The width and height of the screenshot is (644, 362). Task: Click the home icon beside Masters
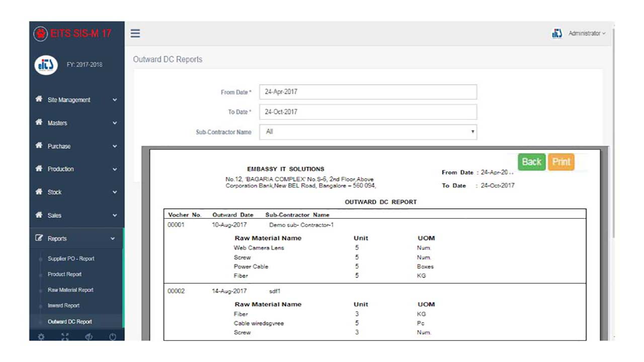pyautogui.click(x=39, y=123)
